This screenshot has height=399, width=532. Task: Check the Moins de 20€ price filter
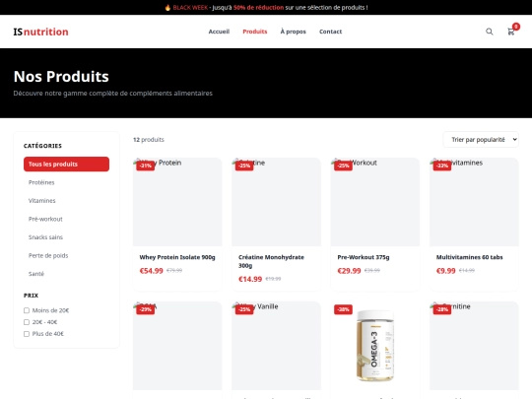point(27,310)
